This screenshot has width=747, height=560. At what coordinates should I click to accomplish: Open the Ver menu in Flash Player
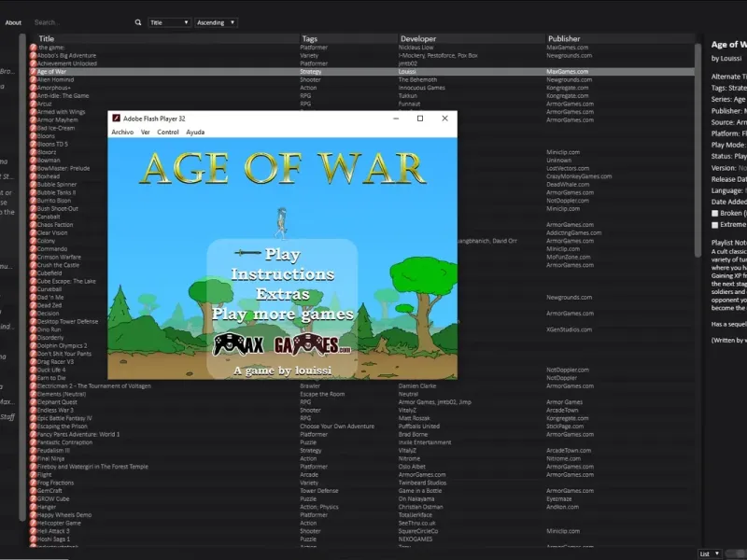tap(146, 132)
